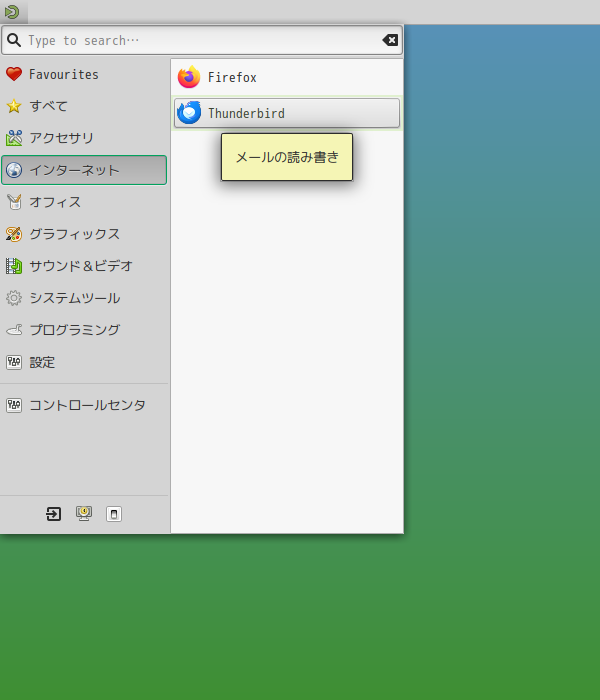Click the film サウンド＆ビデオ icon
Viewport: 600px width, 700px height.
tap(14, 266)
